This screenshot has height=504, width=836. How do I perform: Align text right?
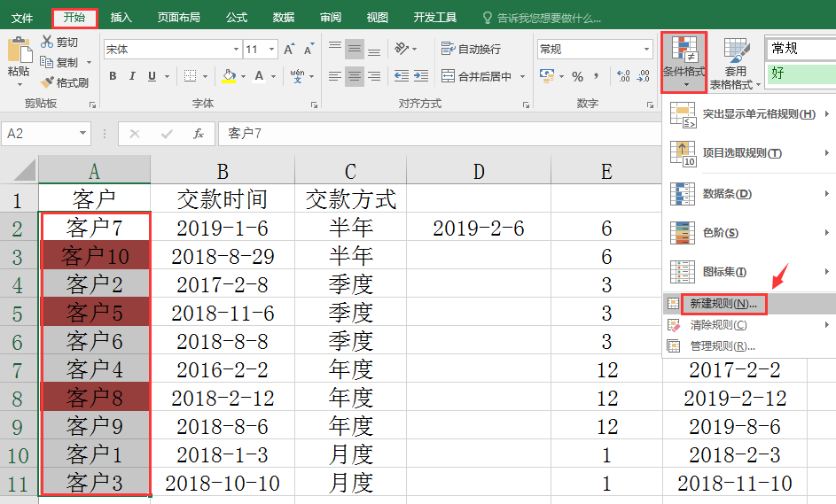point(374,76)
